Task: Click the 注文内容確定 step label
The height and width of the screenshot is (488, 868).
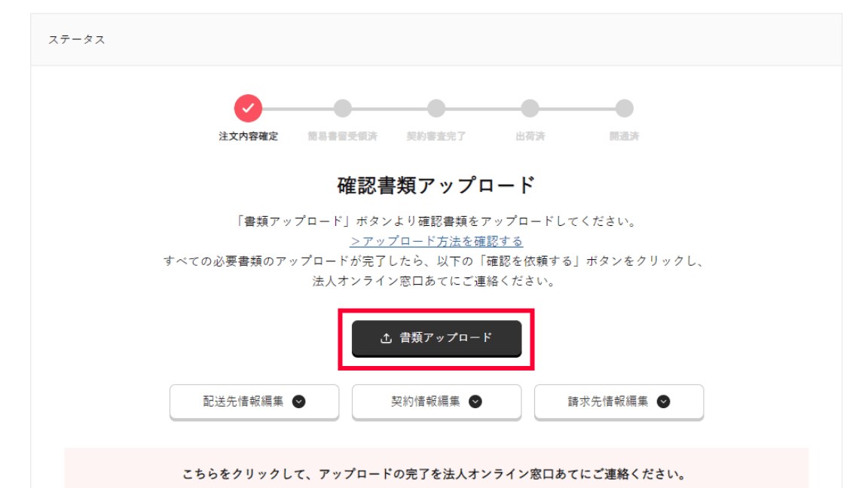Action: (248, 136)
